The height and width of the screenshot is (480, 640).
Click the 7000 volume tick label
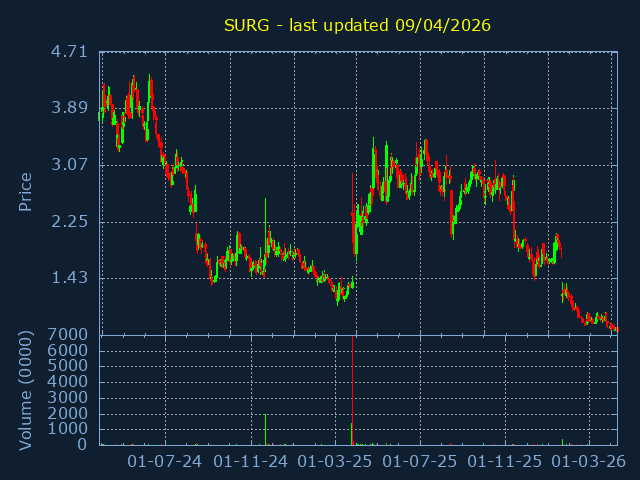[69, 334]
